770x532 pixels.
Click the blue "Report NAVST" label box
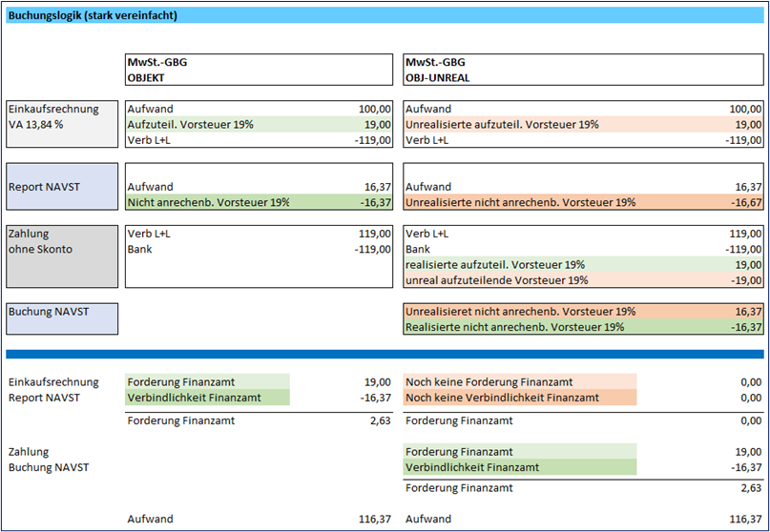point(62,187)
